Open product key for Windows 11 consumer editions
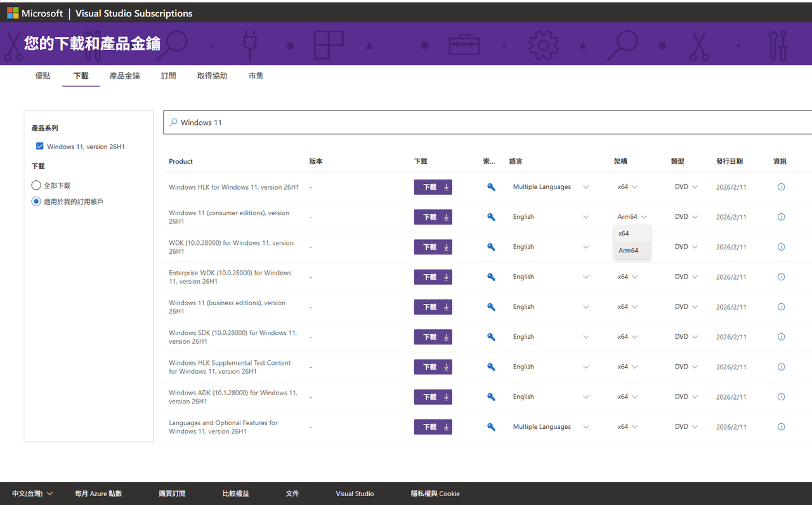 (490, 217)
